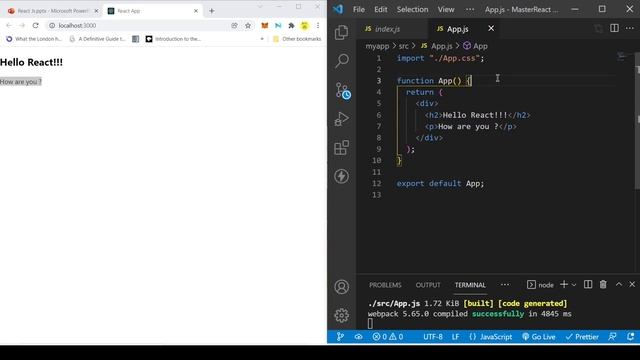This screenshot has width=640, height=360.
Task: Open the Thunder Client lightning icon
Action: coord(342,176)
